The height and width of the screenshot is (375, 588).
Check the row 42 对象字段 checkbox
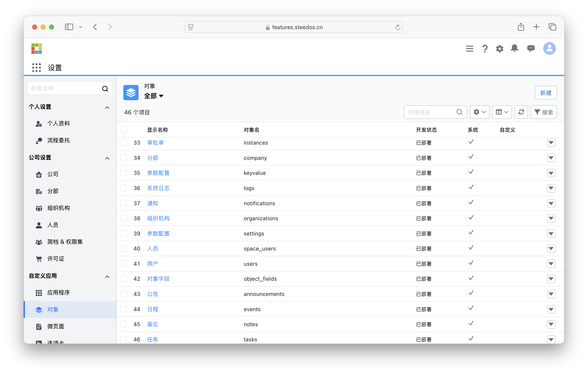click(x=123, y=279)
